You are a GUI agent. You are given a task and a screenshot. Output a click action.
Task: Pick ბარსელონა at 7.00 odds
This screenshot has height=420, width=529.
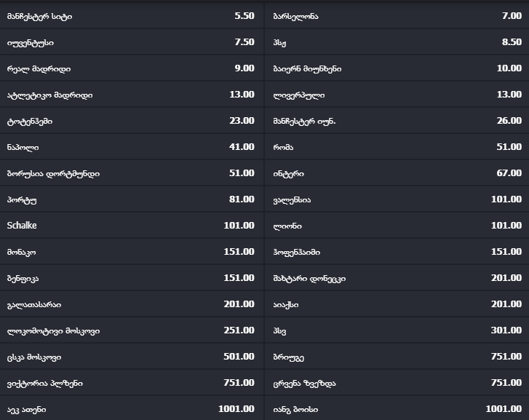(397, 16)
